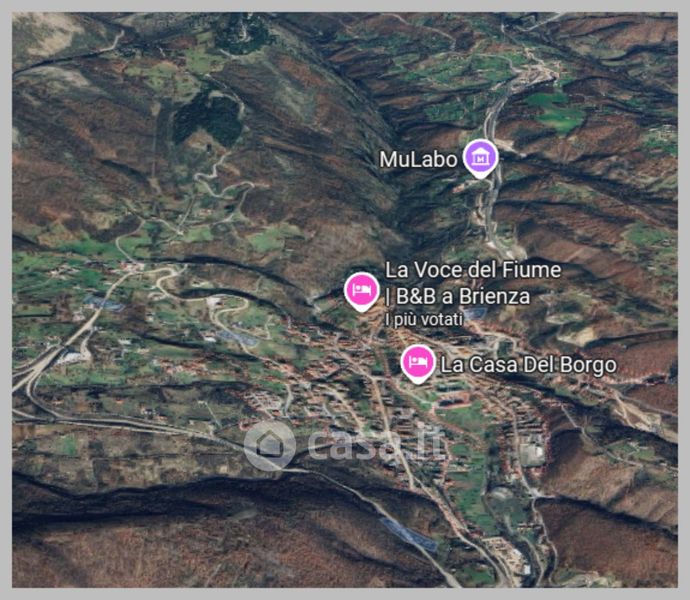Click the blue solar panel field near the bottom road

click(409, 534)
